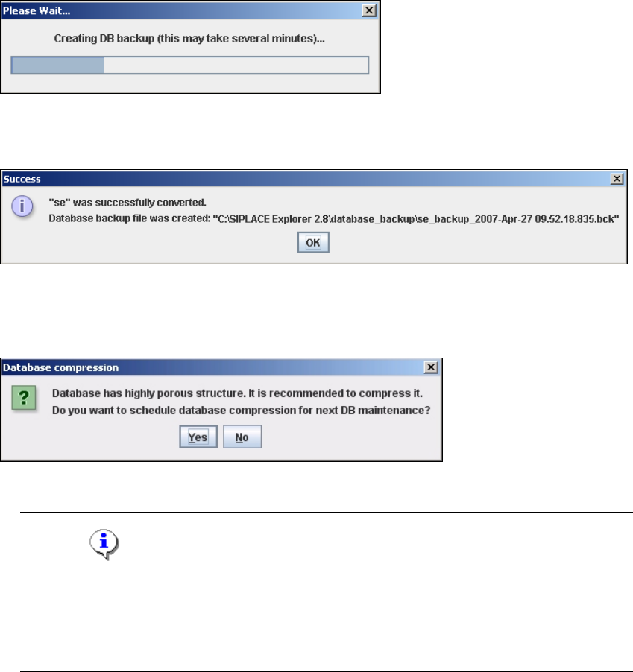
Task: Click the 'highly porous structure' message
Action: click(237, 393)
